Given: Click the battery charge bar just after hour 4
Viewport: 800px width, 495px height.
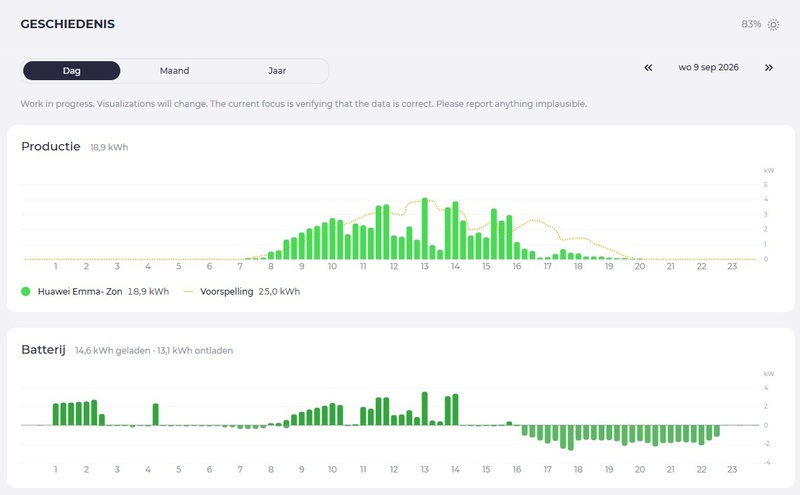Looking at the screenshot, I should click(x=156, y=414).
